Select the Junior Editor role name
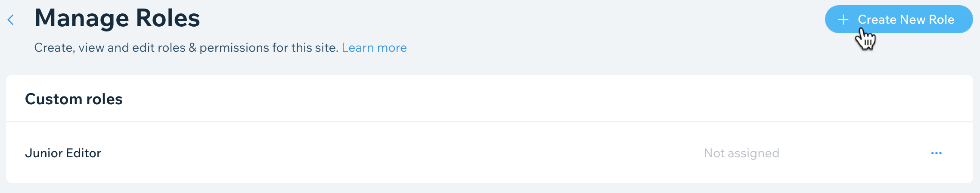The image size is (980, 193). [63, 153]
